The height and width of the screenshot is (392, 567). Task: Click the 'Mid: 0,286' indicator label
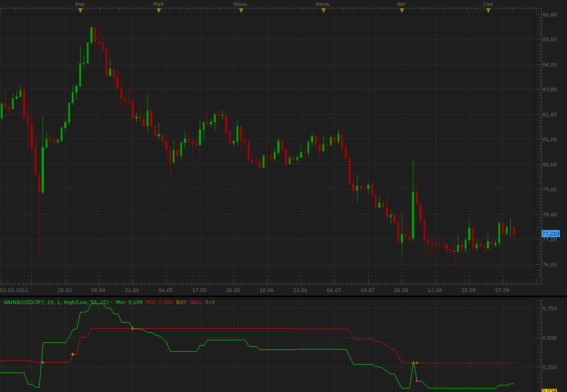click(159, 302)
